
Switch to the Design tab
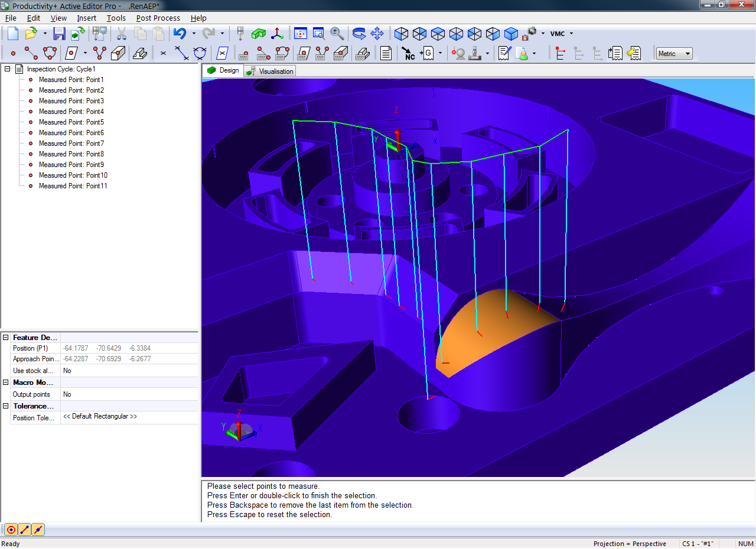tap(223, 70)
